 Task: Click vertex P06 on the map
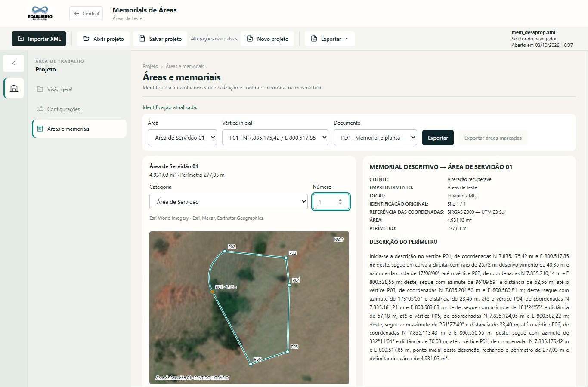coord(251,364)
